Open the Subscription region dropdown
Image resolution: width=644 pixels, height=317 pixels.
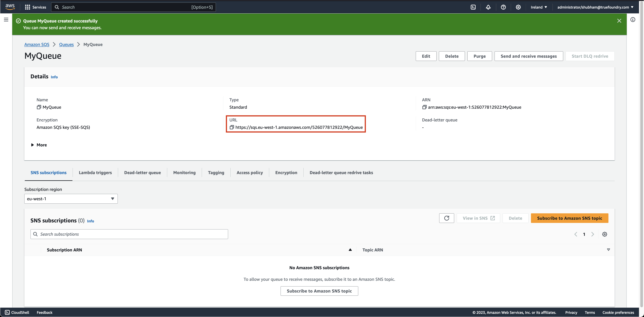[71, 199]
